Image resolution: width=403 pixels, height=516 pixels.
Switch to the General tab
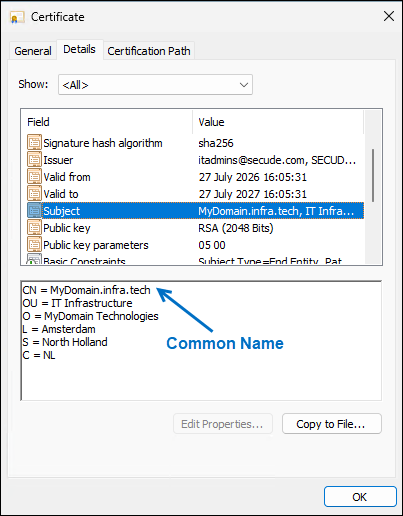click(x=33, y=51)
